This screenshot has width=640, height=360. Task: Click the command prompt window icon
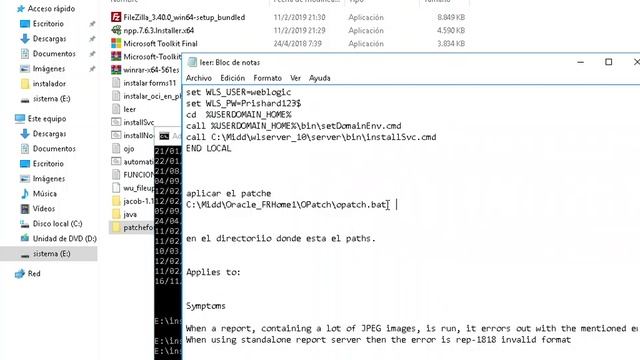tap(164, 136)
